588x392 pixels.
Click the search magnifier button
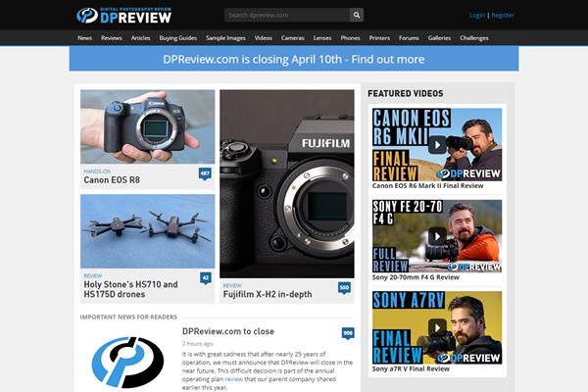coord(357,15)
